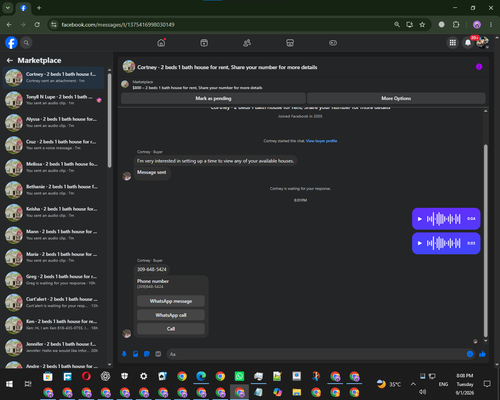This screenshot has width=500, height=400.
Task: Open the View buyer profile link
Action: coord(321,141)
